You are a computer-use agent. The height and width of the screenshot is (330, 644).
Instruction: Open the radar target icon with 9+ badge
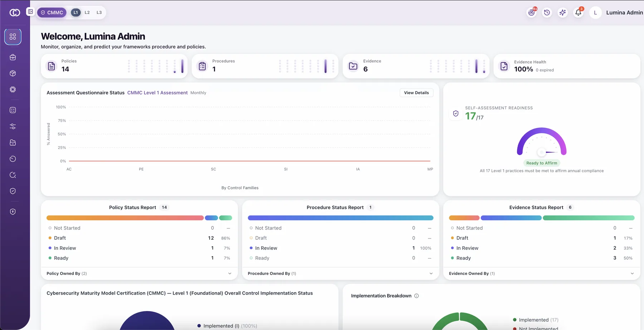(532, 13)
